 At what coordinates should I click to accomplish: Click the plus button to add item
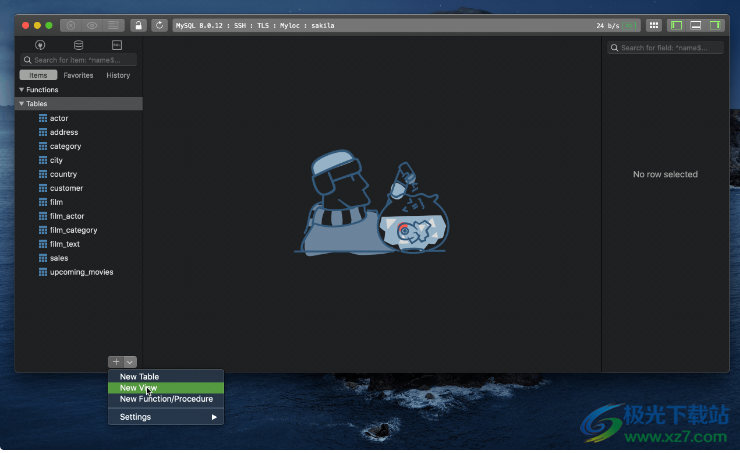[x=116, y=362]
